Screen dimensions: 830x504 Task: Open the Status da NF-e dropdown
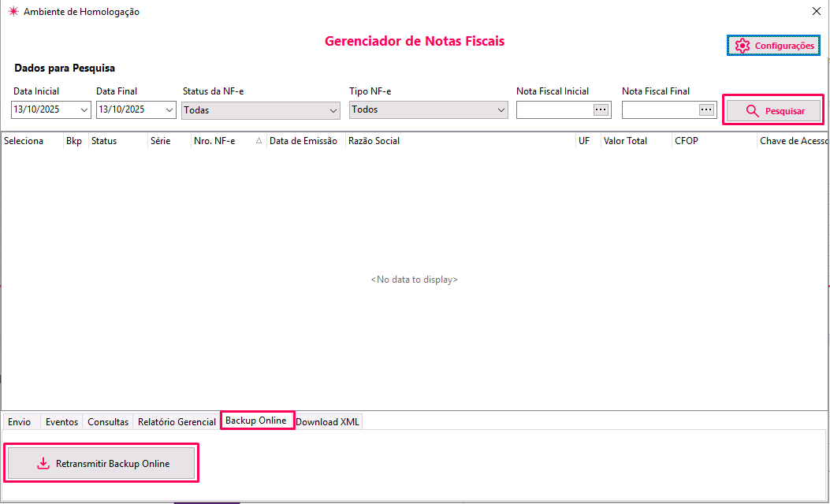pyautogui.click(x=333, y=111)
